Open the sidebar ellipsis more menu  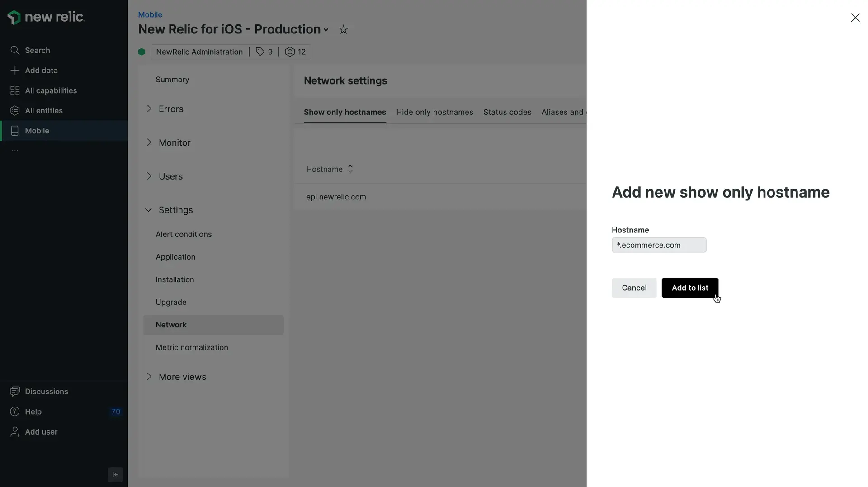coord(15,151)
